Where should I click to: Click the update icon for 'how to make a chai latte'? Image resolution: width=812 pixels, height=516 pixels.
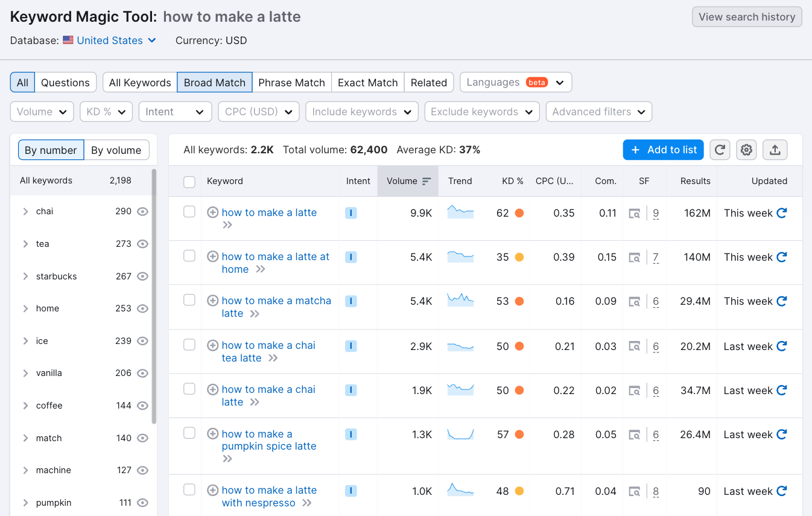(781, 390)
